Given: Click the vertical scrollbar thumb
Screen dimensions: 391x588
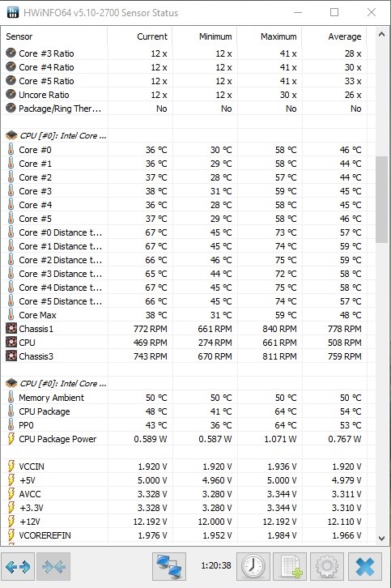Looking at the screenshot, I should (x=381, y=199).
